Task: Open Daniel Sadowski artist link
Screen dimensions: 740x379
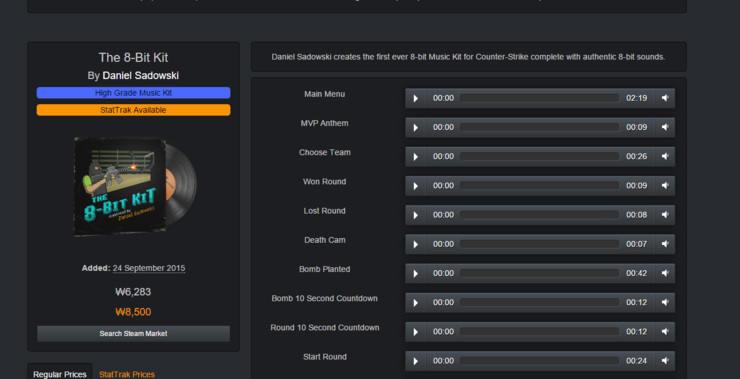Action: coord(141,76)
